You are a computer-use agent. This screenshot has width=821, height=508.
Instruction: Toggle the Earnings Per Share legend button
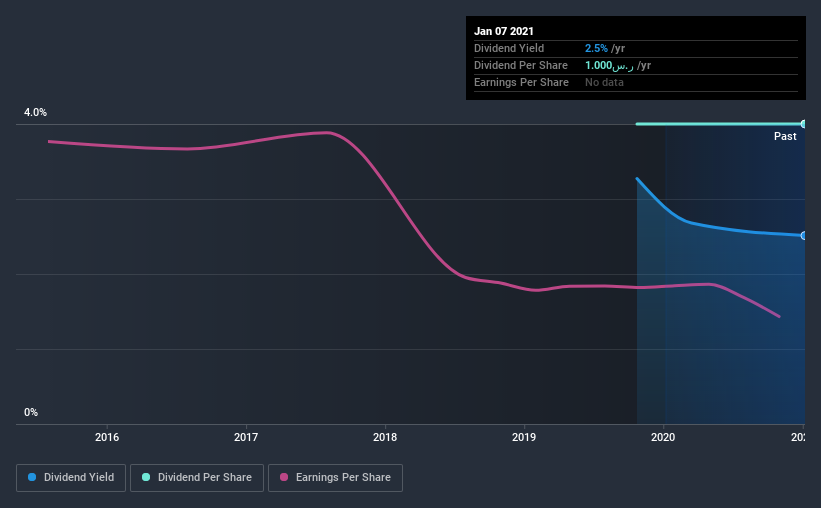pyautogui.click(x=335, y=478)
